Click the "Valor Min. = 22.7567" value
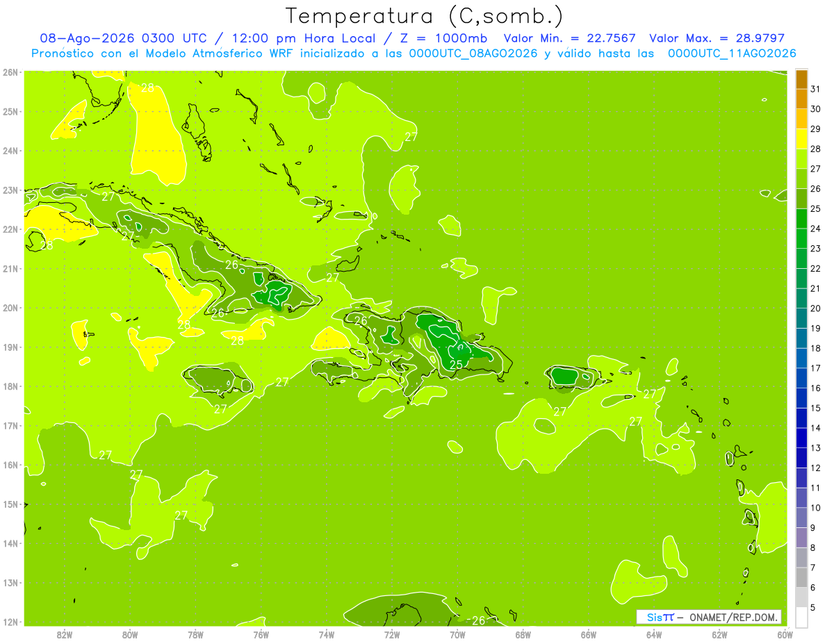Image resolution: width=834 pixels, height=644 pixels. pyautogui.click(x=569, y=39)
